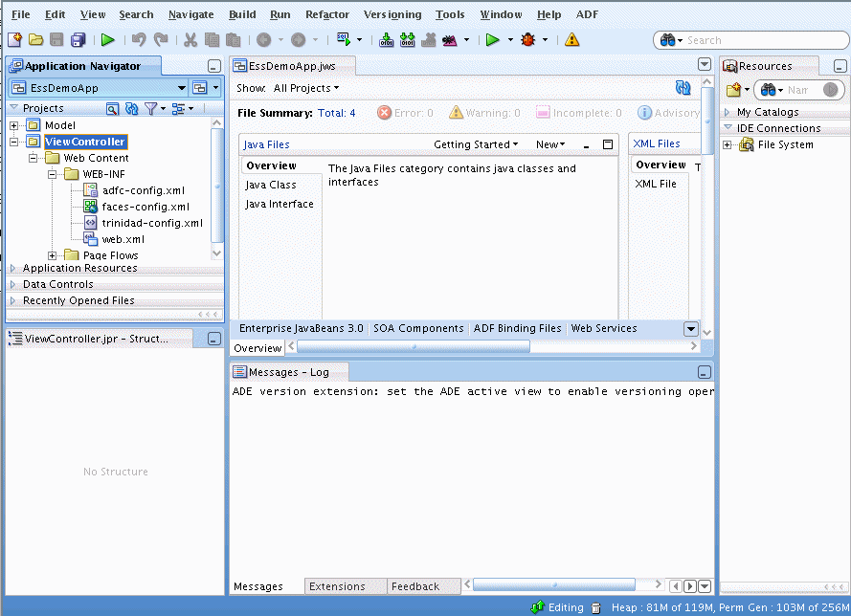
Task: Open the Refactor menu
Action: (327, 13)
